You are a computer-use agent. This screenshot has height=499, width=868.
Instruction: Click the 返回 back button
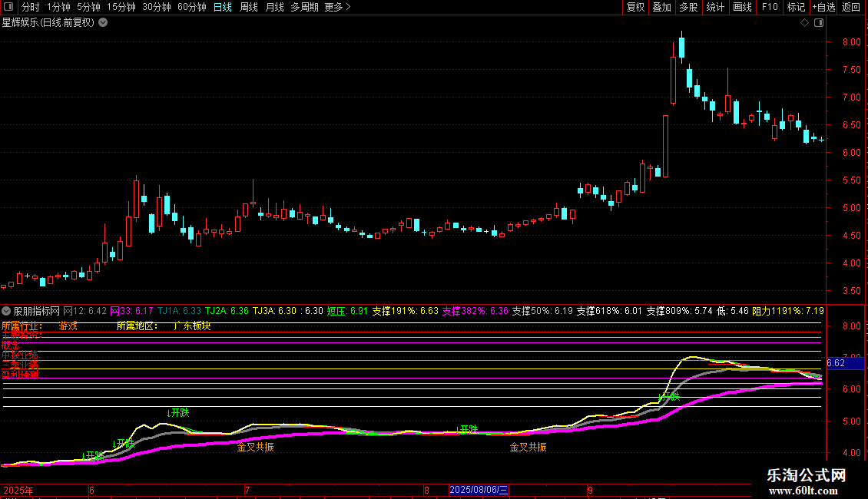(851, 8)
